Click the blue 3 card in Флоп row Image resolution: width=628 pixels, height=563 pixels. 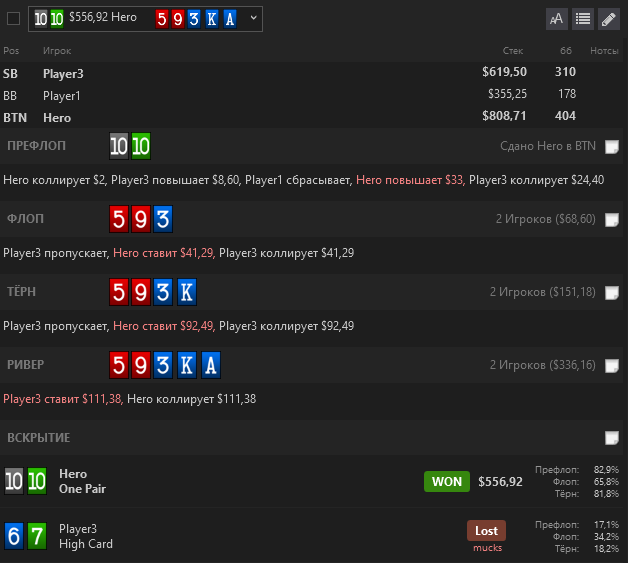(x=163, y=219)
